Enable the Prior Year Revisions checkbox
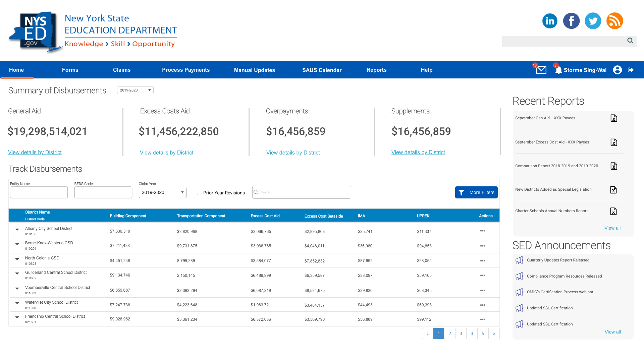This screenshot has height=362, width=644. point(199,193)
